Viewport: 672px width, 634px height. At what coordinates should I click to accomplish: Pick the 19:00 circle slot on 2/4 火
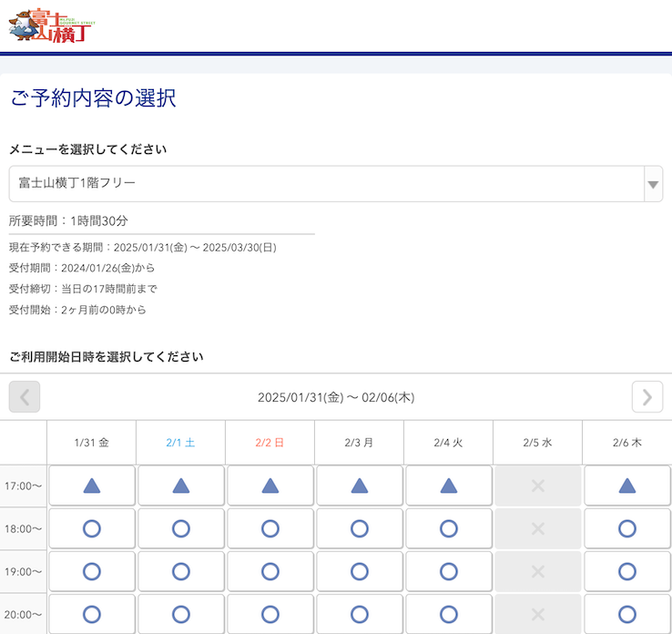tap(448, 571)
